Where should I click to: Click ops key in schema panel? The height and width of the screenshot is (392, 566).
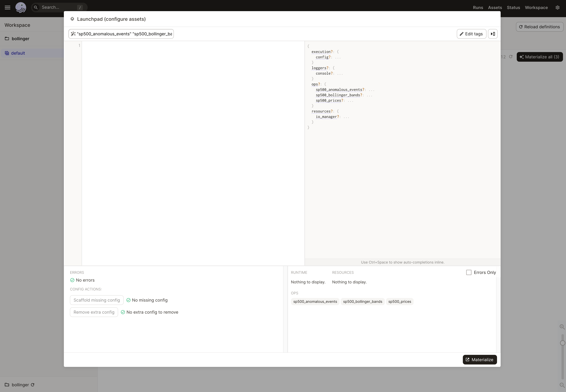point(315,84)
